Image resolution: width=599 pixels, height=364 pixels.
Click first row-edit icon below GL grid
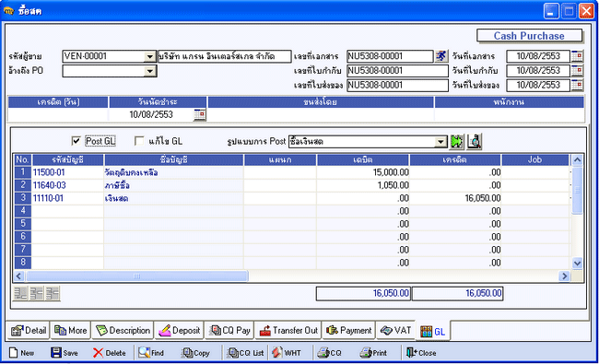[x=20, y=293]
